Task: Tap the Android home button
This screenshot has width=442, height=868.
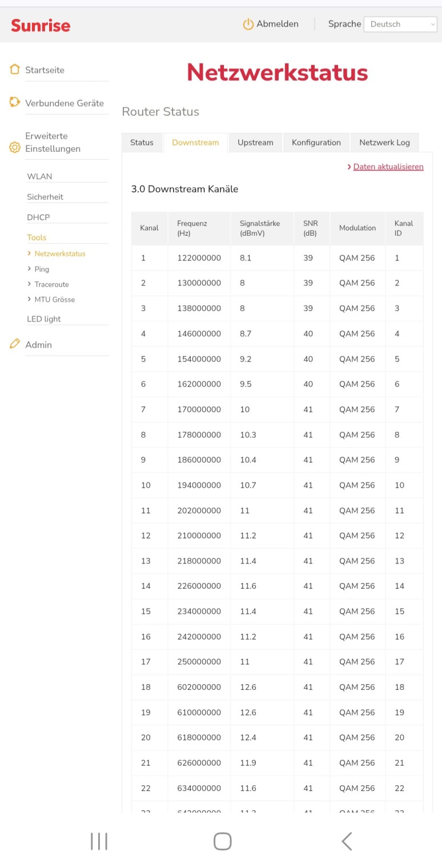Action: pyautogui.click(x=222, y=841)
